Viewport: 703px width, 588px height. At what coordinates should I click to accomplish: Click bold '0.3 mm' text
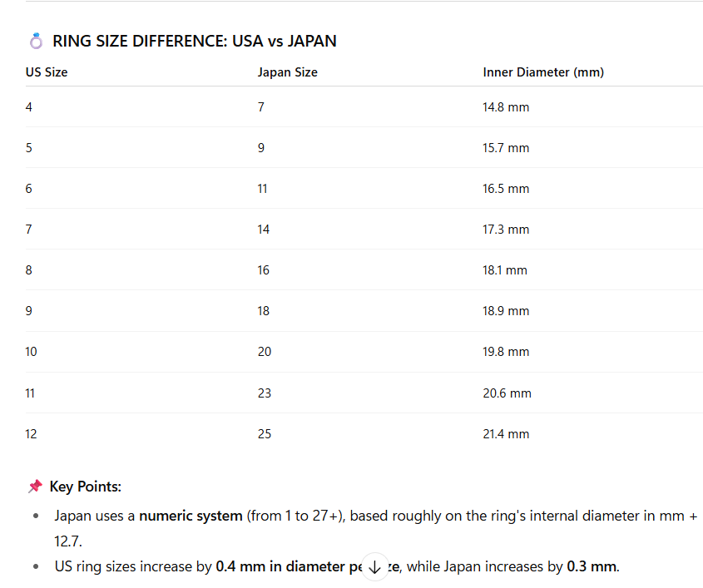[592, 566]
